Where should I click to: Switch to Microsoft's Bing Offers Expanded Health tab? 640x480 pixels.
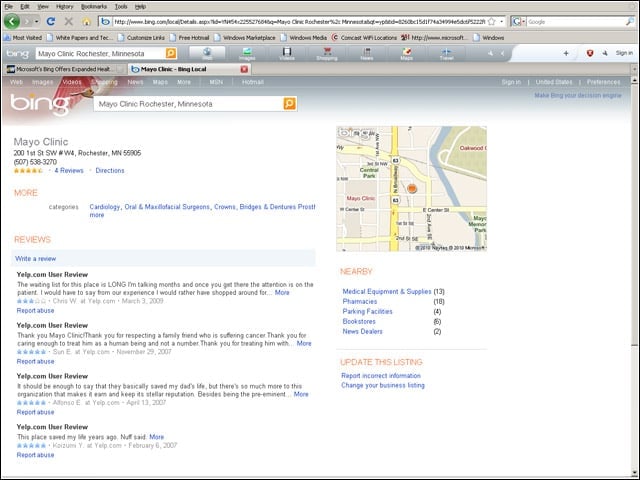(x=64, y=69)
